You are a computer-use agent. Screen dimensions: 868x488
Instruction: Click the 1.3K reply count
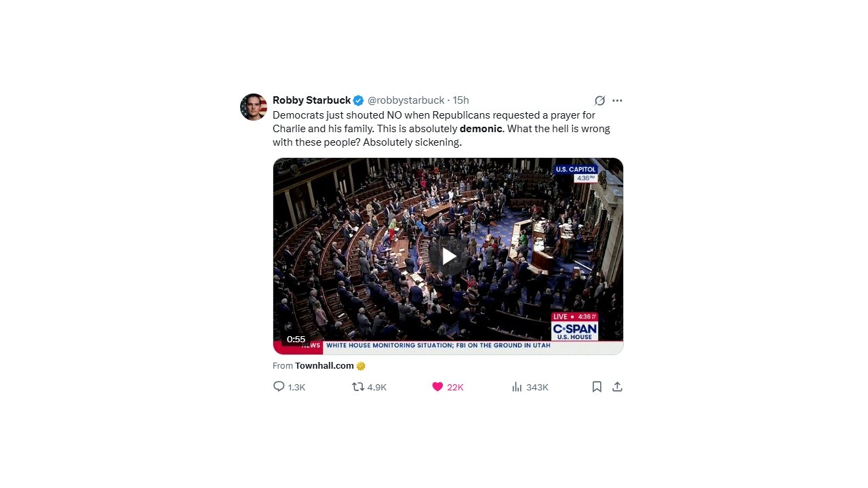pos(297,387)
